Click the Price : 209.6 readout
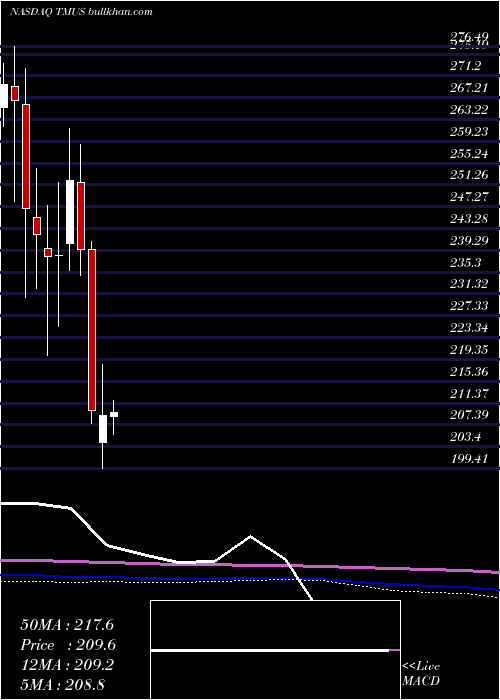This screenshot has height=700, width=500. [68, 645]
